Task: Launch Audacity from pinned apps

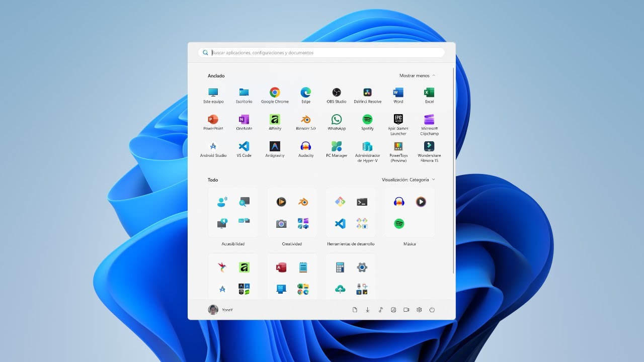Action: pyautogui.click(x=306, y=149)
